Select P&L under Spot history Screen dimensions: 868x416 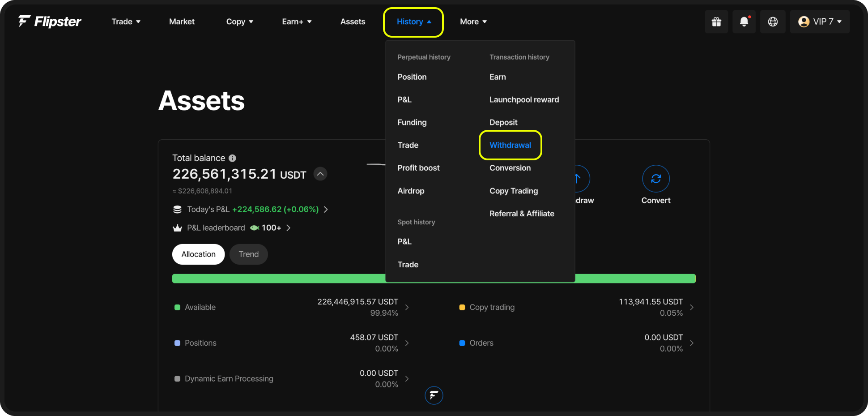tap(404, 241)
